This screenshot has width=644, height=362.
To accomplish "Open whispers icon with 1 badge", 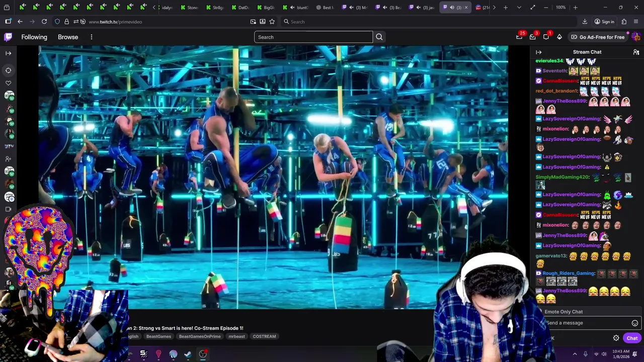I will tap(546, 37).
